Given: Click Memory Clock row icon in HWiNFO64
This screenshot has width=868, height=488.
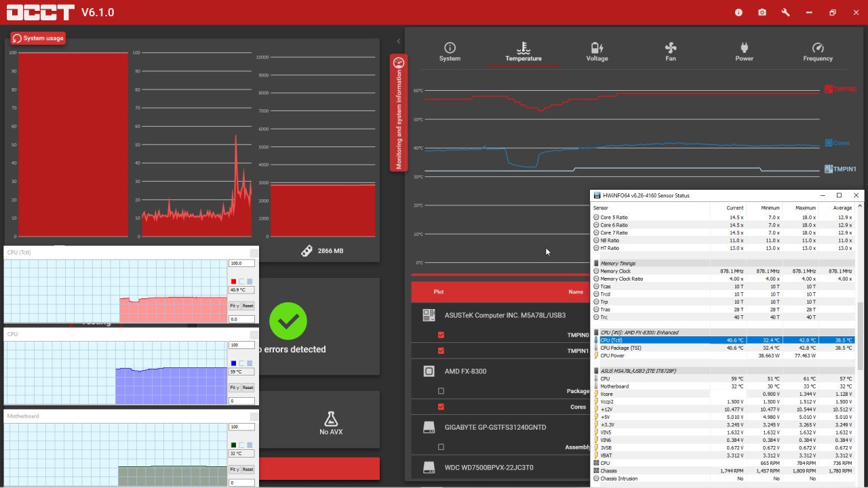Looking at the screenshot, I should [596, 271].
